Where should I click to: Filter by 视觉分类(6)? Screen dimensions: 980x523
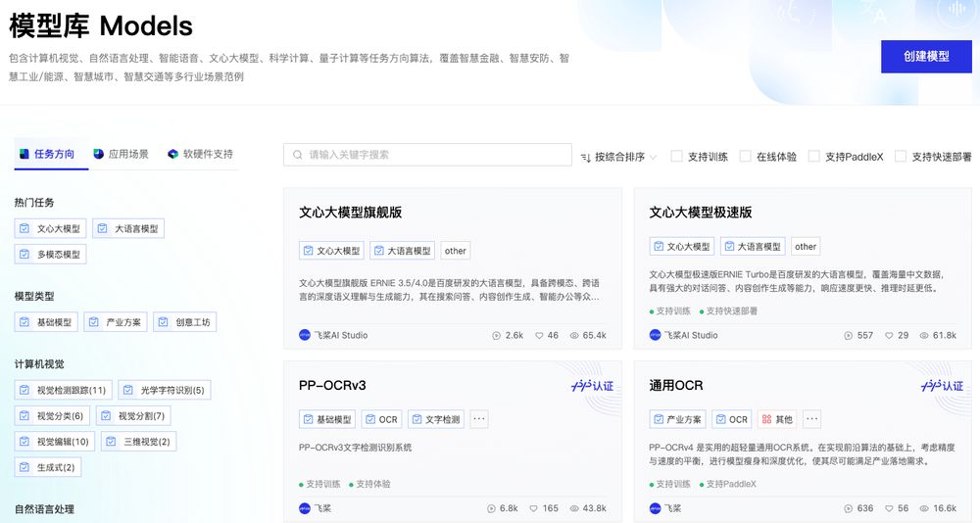[x=52, y=415]
